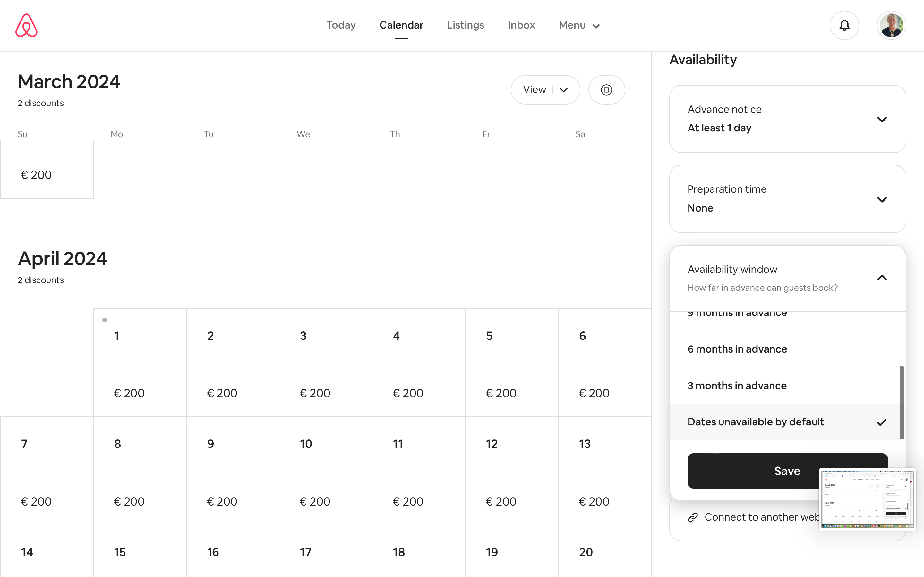Viewport: 924px width, 577px height.
Task: Click the circled-square calendar settings icon
Action: point(606,89)
